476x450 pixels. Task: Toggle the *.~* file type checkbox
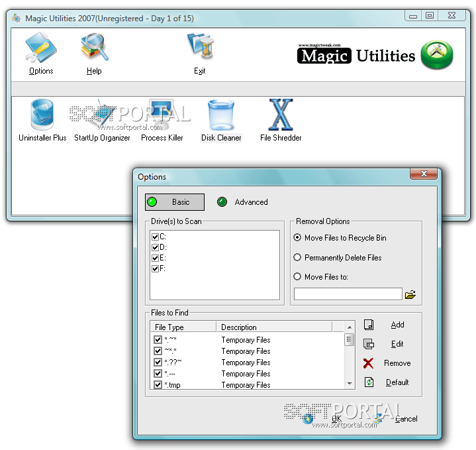coord(158,340)
